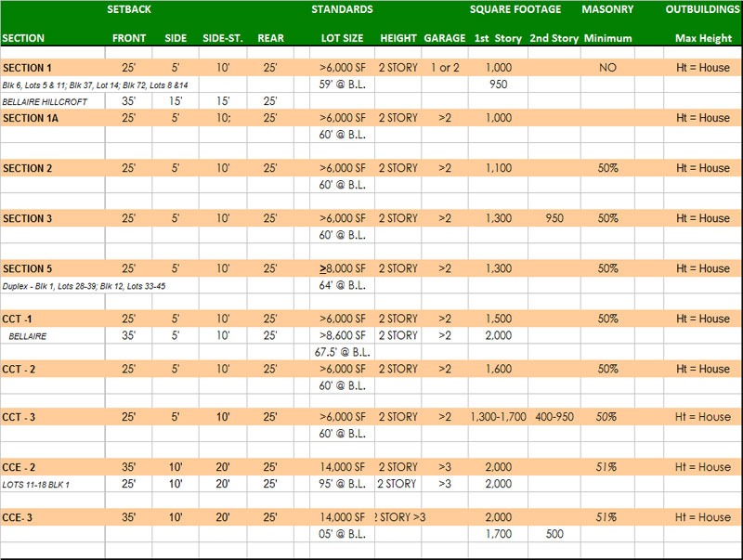The height and width of the screenshot is (560, 743).
Task: Select the >8,000 SF lot size cell
Action: (x=342, y=268)
